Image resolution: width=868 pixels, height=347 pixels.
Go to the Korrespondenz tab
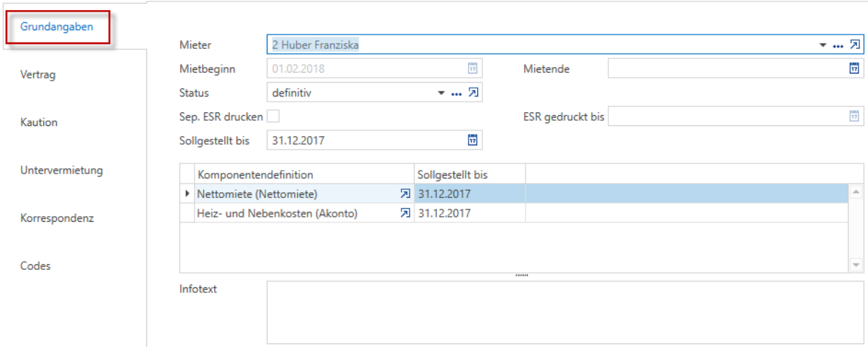pyautogui.click(x=57, y=218)
